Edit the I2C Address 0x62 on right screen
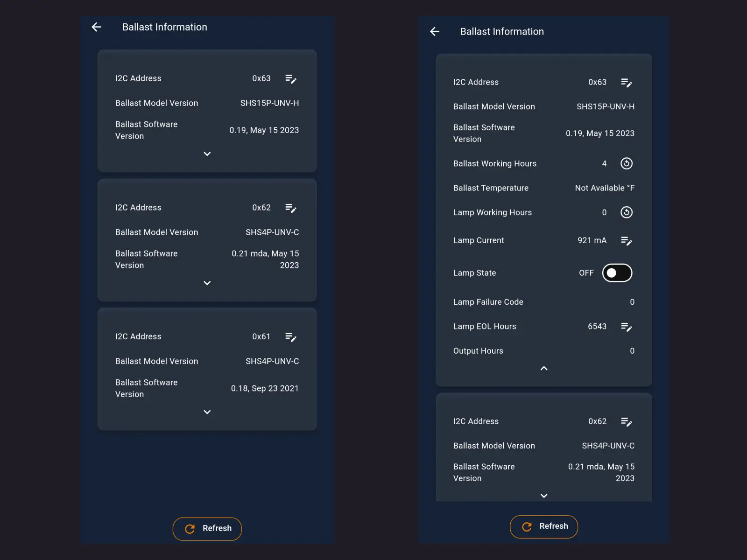The height and width of the screenshot is (560, 747). 627,421
